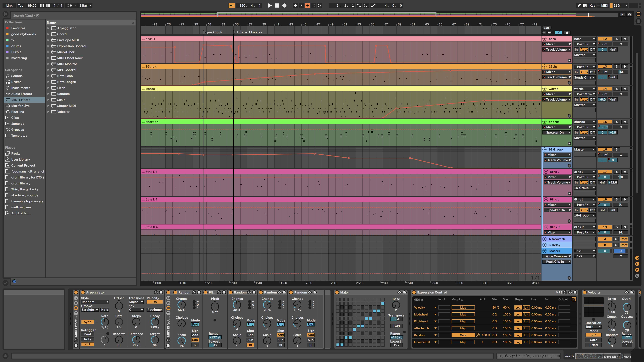Toggle Arpeggiator device activator
The height and width of the screenshot is (362, 644).
click(83, 293)
